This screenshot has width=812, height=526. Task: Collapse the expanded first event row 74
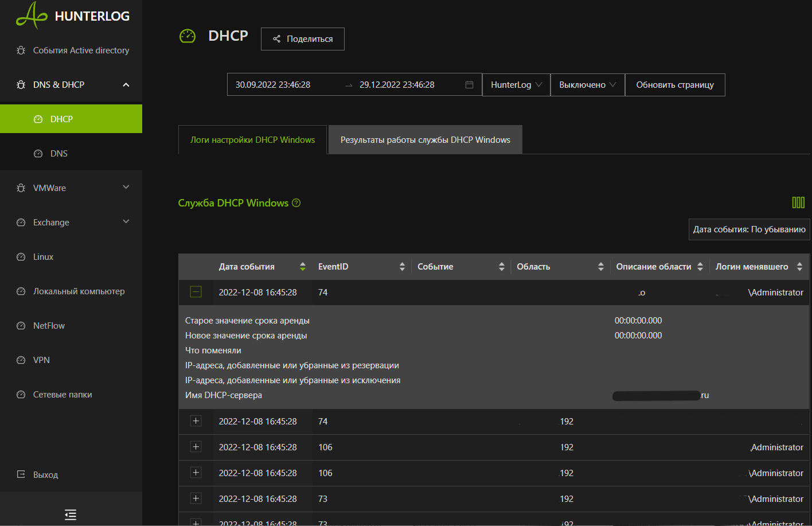coord(196,292)
